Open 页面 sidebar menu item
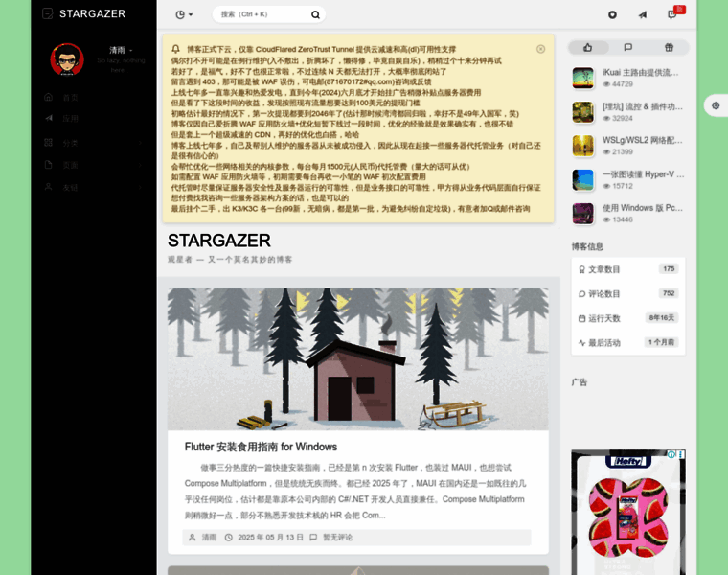This screenshot has width=728, height=575. click(71, 166)
